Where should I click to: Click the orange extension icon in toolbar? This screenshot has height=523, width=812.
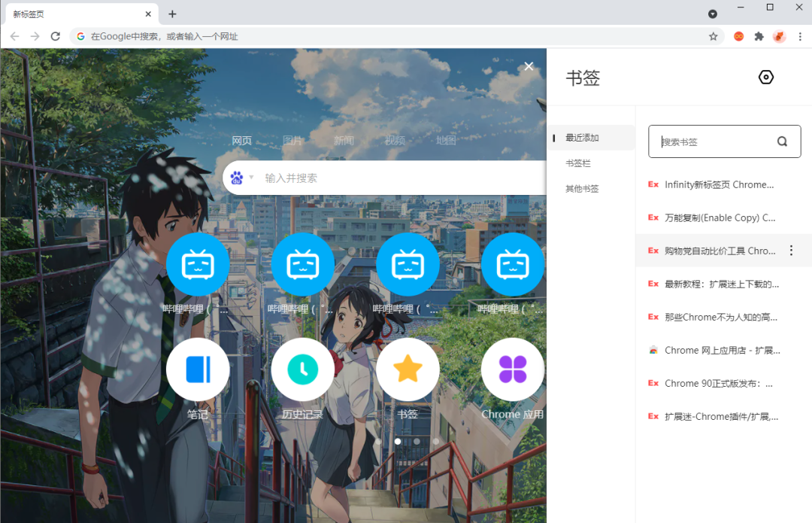(x=738, y=36)
